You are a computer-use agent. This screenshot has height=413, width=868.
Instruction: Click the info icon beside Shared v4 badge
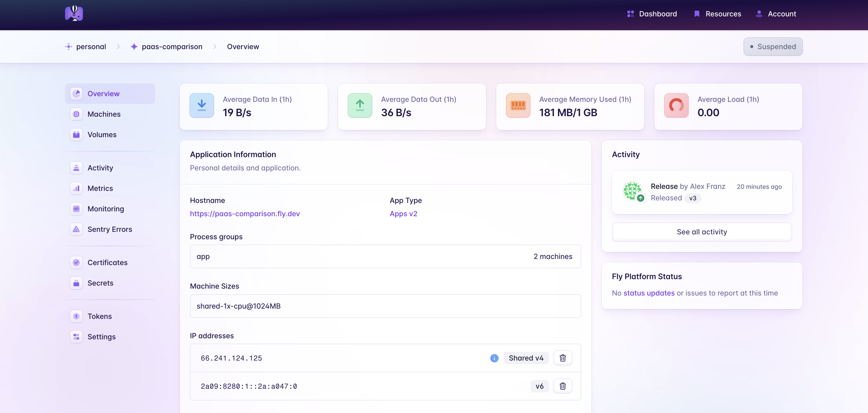click(494, 358)
